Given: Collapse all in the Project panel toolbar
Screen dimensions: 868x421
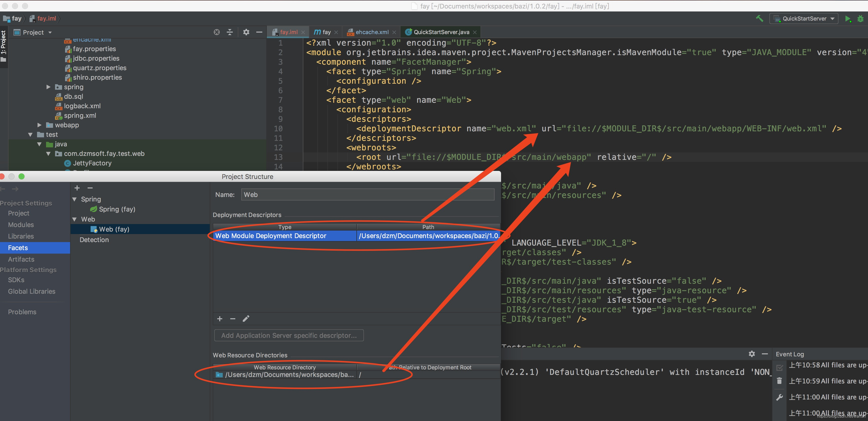Looking at the screenshot, I should tap(230, 32).
